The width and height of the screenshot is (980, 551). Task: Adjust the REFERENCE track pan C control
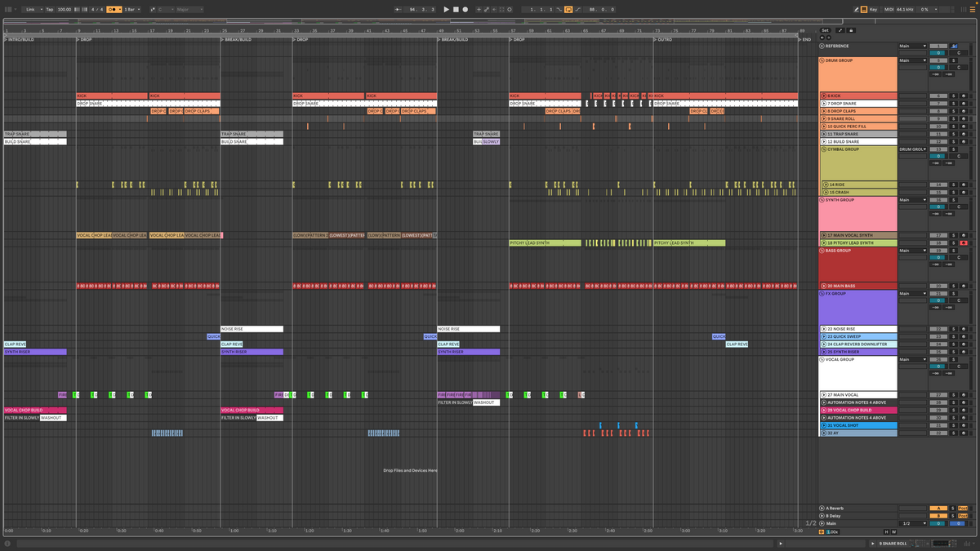[x=959, y=53]
